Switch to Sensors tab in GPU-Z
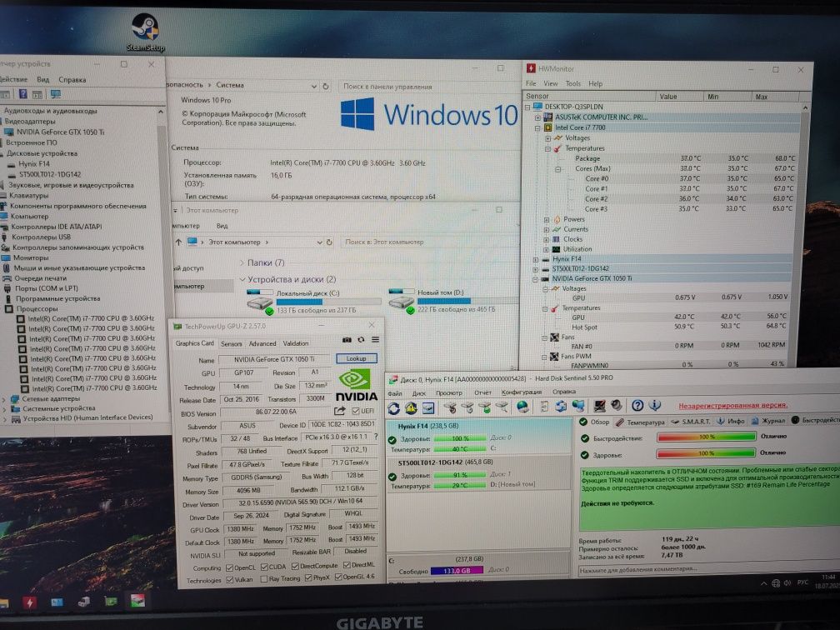Image resolution: width=840 pixels, height=630 pixels. pyautogui.click(x=232, y=344)
